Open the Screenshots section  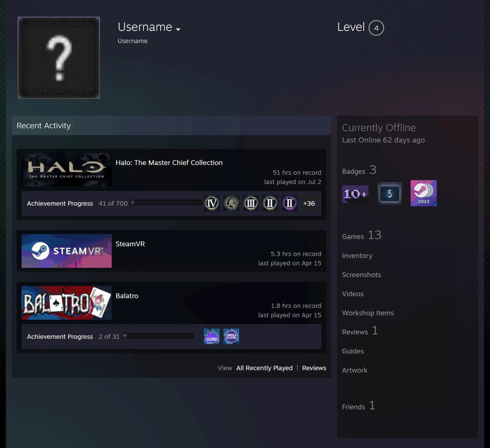[361, 275]
